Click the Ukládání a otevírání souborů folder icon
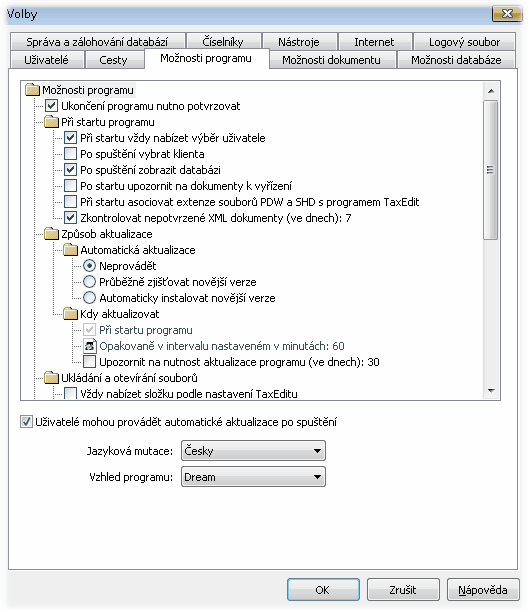Screen dimensions: 528x610 (51, 378)
